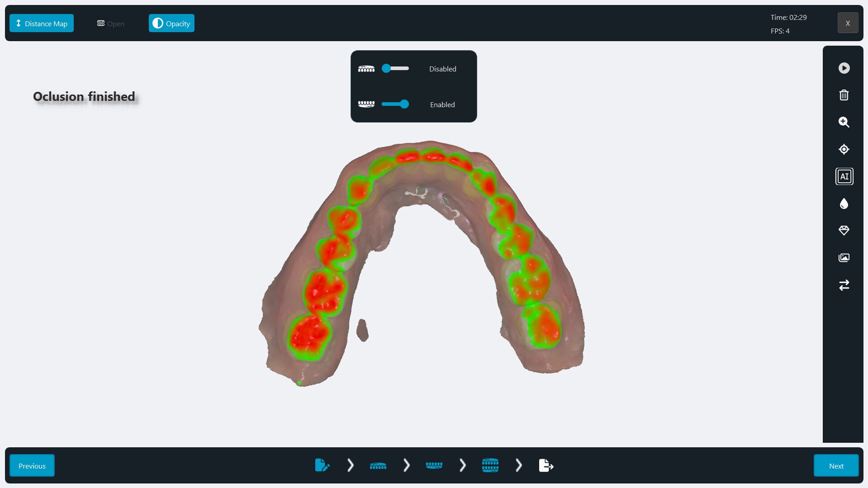
Task: Click the diamond gem icon
Action: point(844,231)
